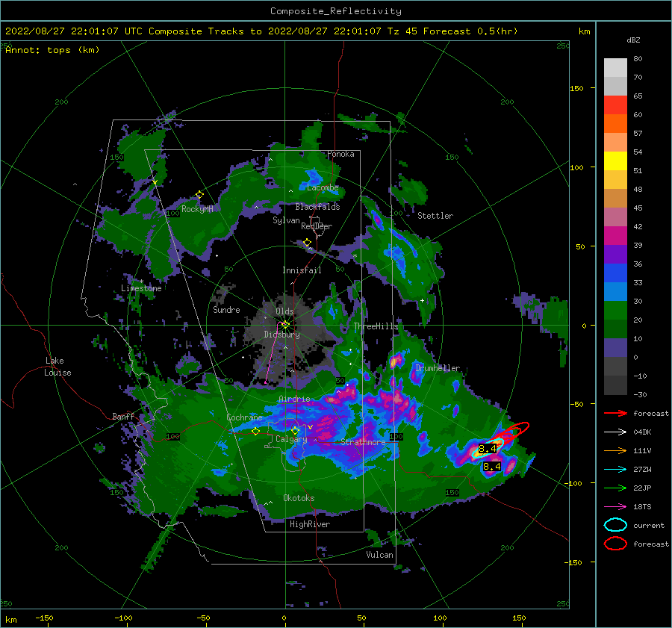
Task: Click the dBZ scale heading
Action: pos(633,40)
